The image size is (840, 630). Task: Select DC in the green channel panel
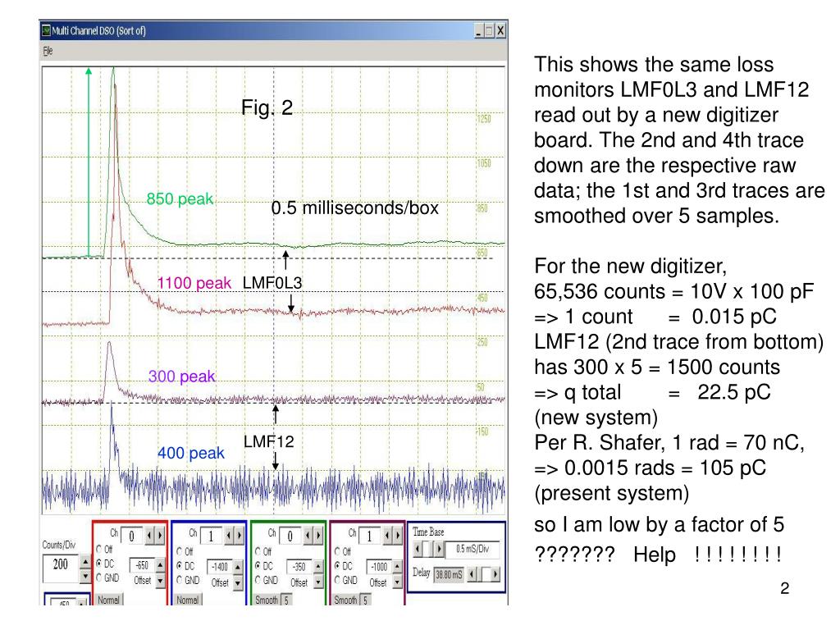[x=258, y=566]
